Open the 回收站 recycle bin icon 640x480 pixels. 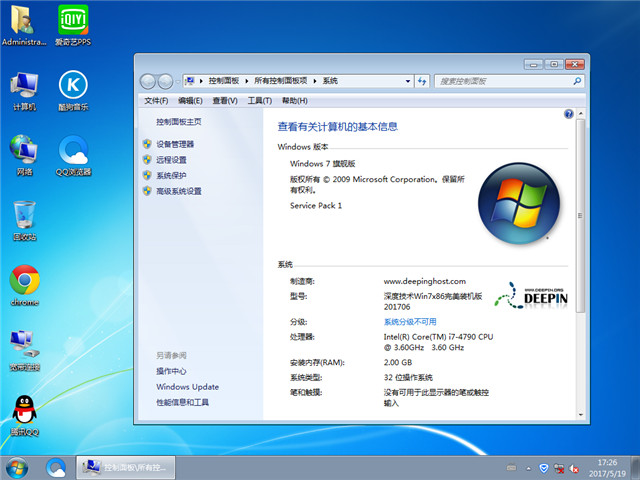(x=24, y=220)
